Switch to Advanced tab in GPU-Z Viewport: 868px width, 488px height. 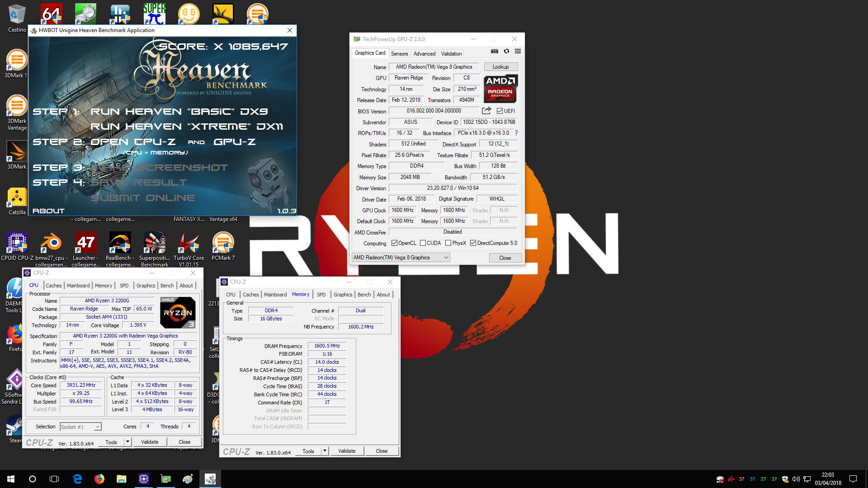pos(425,54)
